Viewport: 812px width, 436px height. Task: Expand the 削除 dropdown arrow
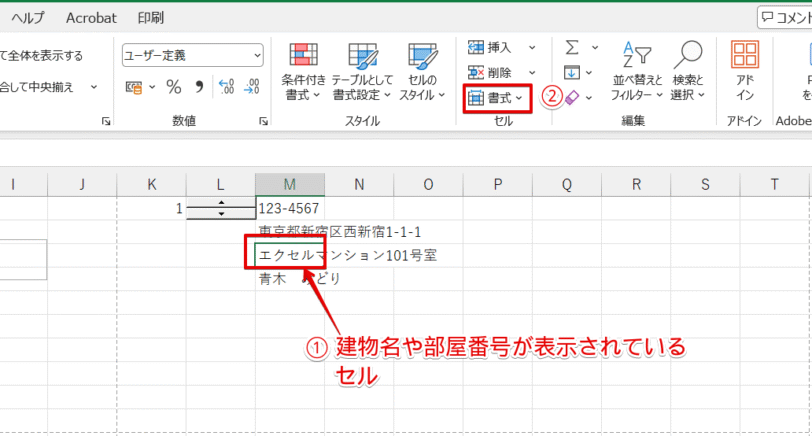tap(532, 72)
